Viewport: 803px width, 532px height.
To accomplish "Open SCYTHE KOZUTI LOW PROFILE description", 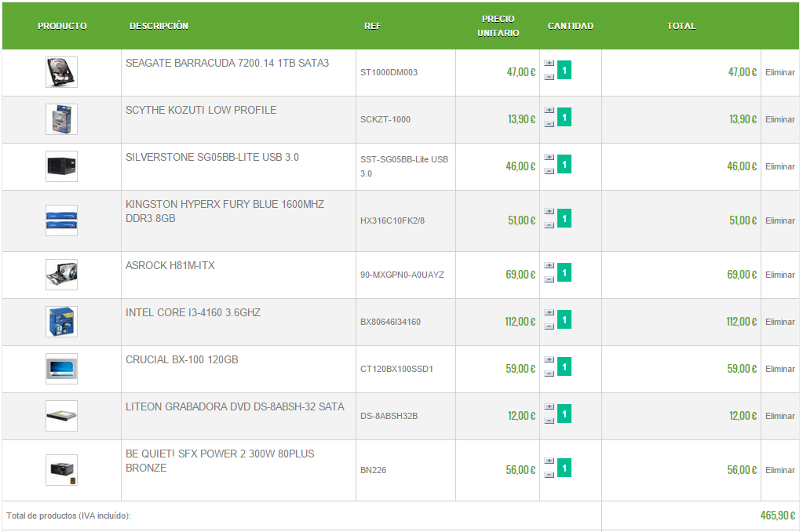I will click(x=201, y=110).
